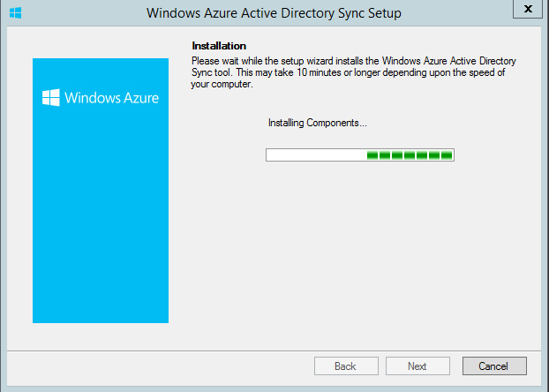The width and height of the screenshot is (549, 392).
Task: Advance with the Next button
Action: coord(417,366)
